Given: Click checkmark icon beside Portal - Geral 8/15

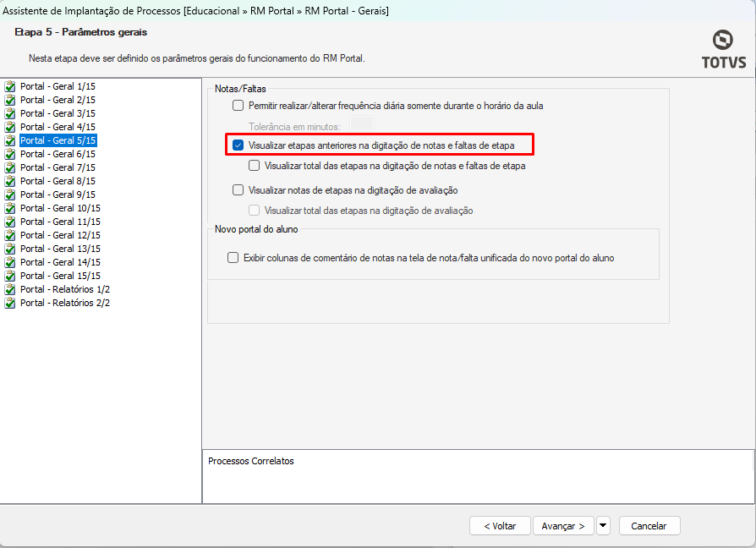Looking at the screenshot, I should pyautogui.click(x=9, y=181).
